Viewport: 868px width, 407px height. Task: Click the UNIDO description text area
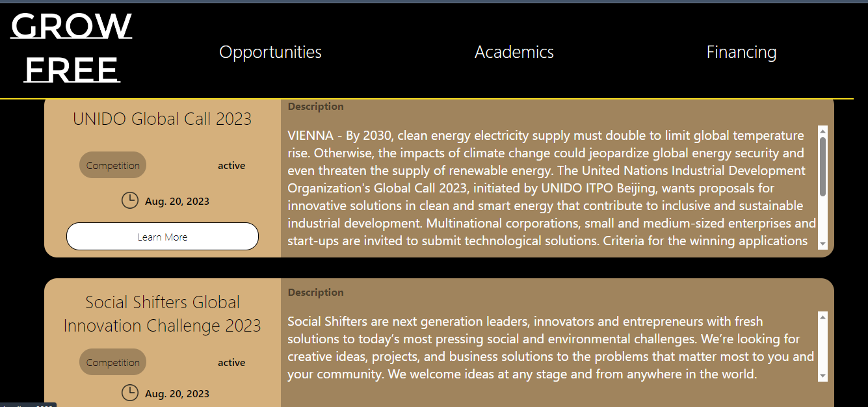(x=546, y=189)
